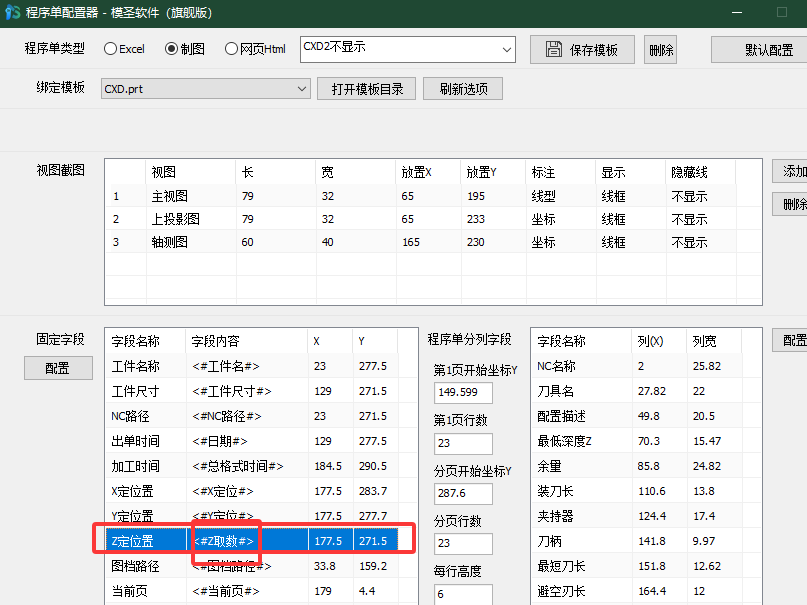Click the 列(X) column header
This screenshot has height=605, width=807.
659,341
